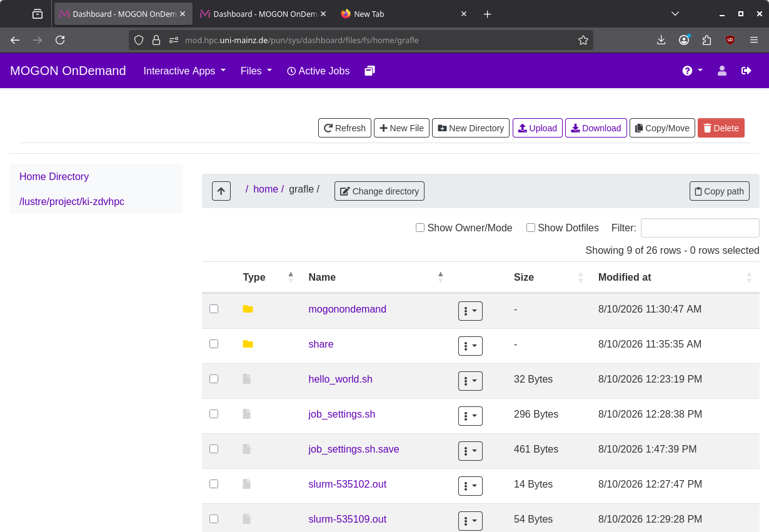
Task: Select the slurm-535109.out row checkbox
Action: 214,519
